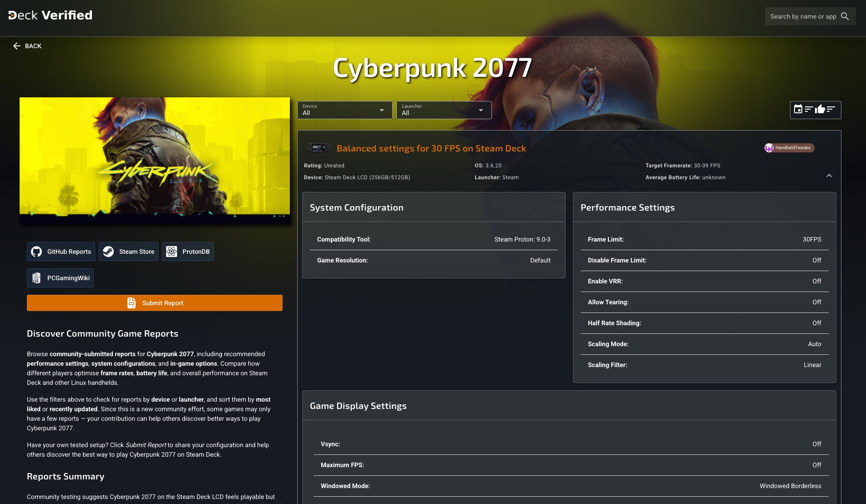This screenshot has width=866, height=504.
Task: Sort reports by most liked thumbs-up icon
Action: pyautogui.click(x=825, y=109)
